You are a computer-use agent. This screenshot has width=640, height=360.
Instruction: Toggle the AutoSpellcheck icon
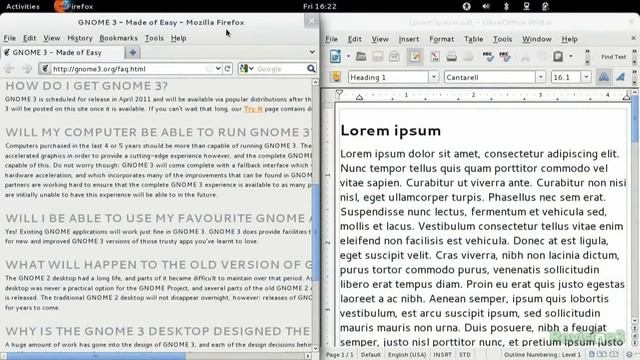pyautogui.click(x=505, y=56)
